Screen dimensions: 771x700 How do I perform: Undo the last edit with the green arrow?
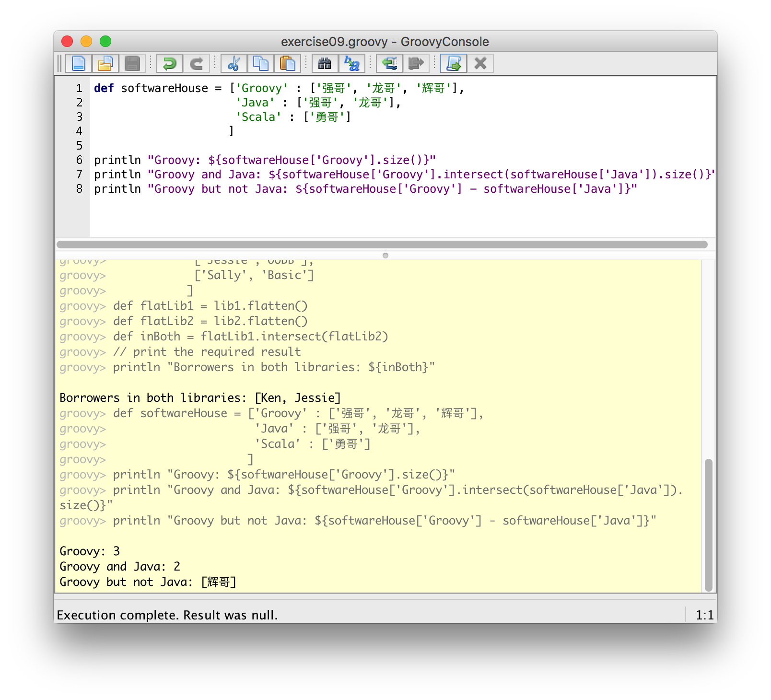point(170,63)
